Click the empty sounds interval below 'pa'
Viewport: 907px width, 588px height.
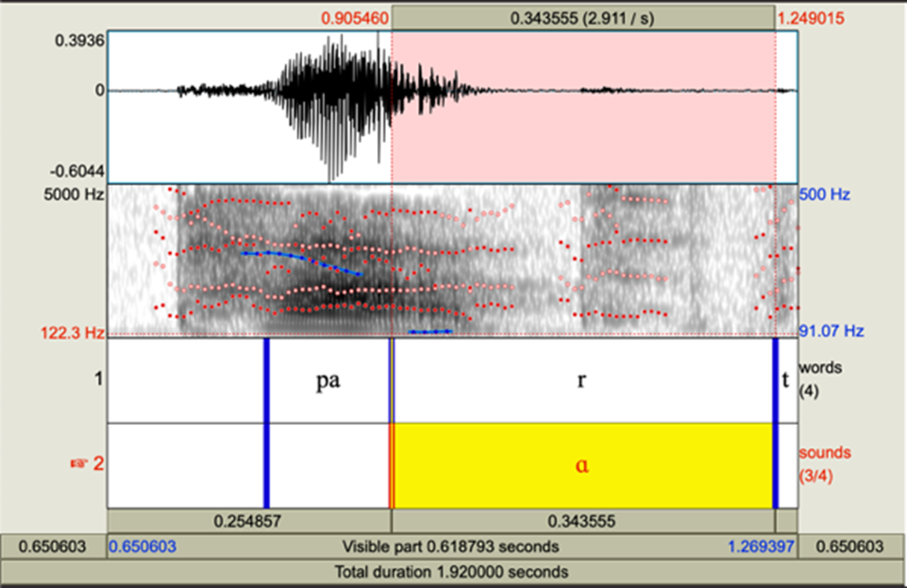click(x=328, y=465)
